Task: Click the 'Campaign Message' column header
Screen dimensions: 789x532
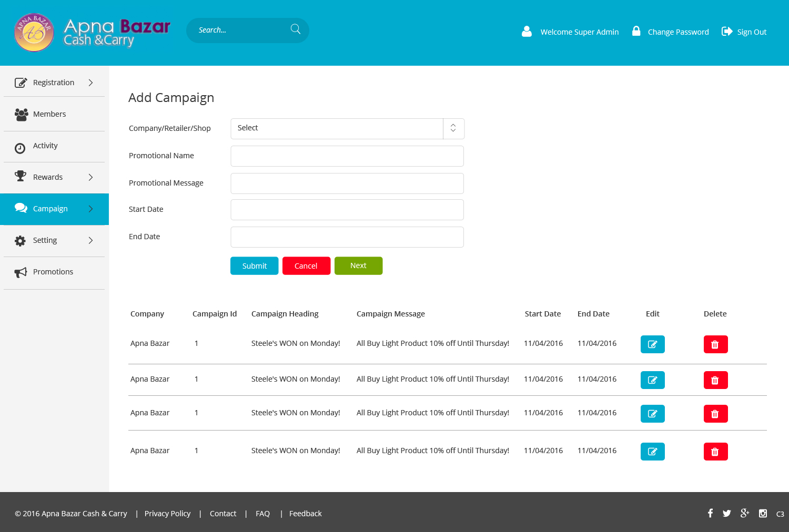Action: (391, 314)
